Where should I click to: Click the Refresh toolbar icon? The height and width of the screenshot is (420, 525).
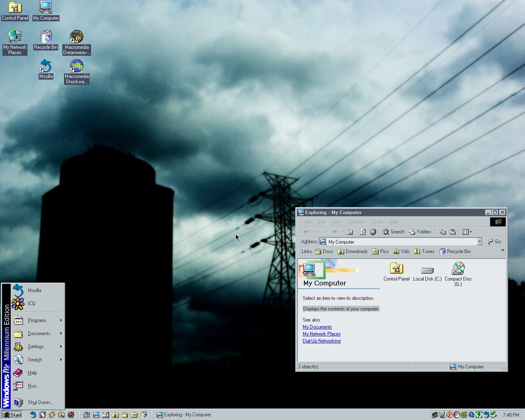pos(363,232)
